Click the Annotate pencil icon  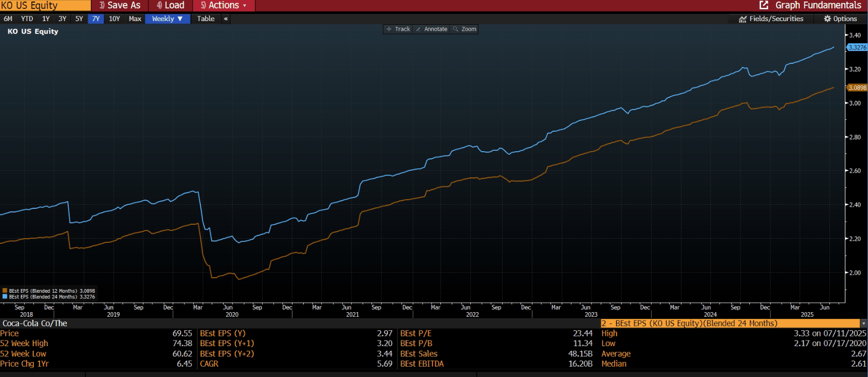click(418, 29)
